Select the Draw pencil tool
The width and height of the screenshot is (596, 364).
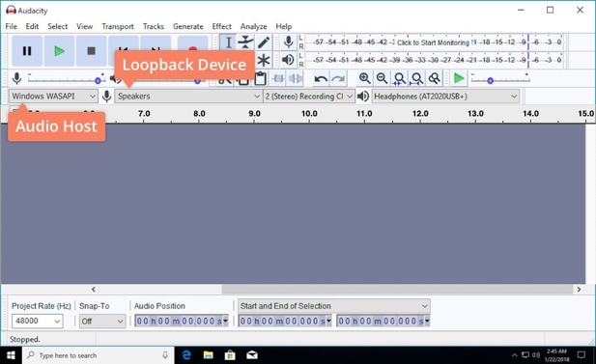263,42
